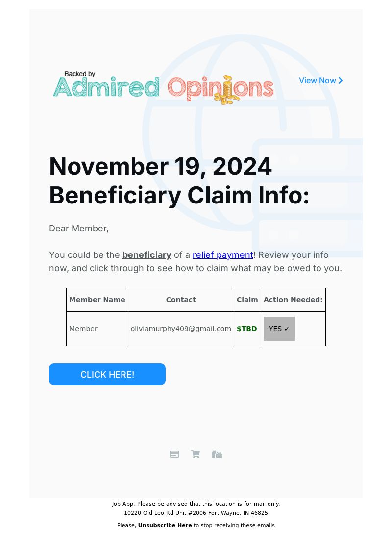The width and height of the screenshot is (392, 534).
Task: Follow the underlined beneficiary link
Action: point(147,255)
